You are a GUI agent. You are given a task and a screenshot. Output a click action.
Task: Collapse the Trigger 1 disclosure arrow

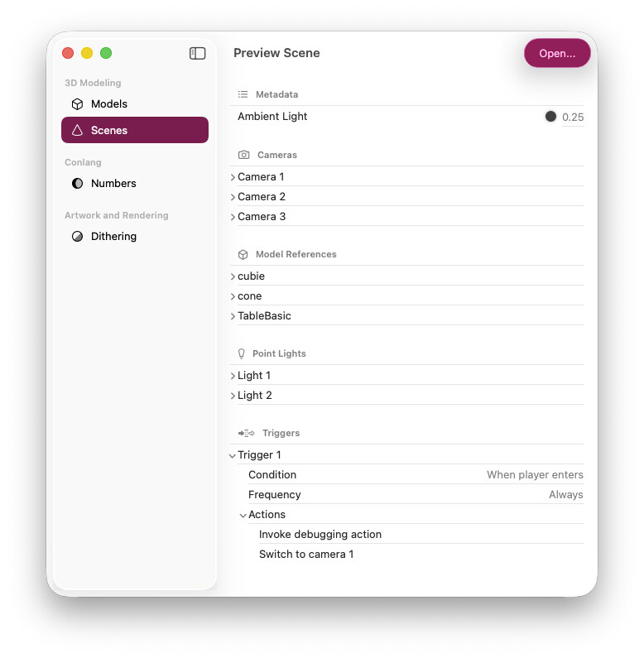[233, 455]
